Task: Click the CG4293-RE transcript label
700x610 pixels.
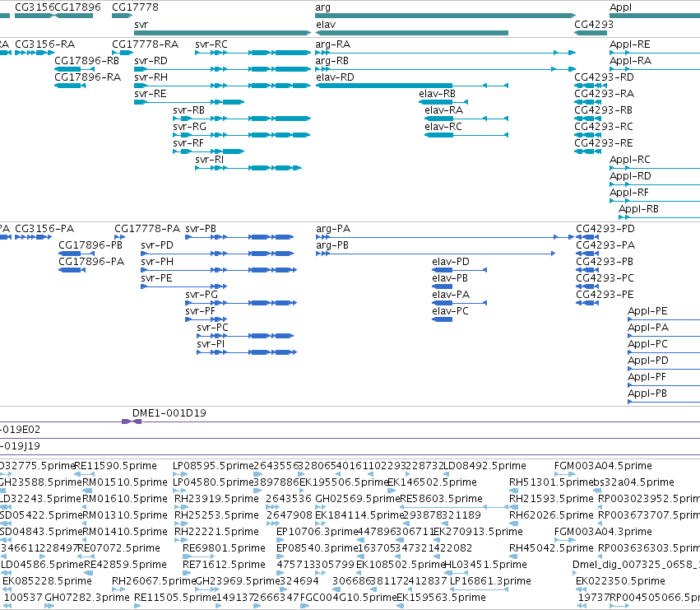Action: pos(604,143)
